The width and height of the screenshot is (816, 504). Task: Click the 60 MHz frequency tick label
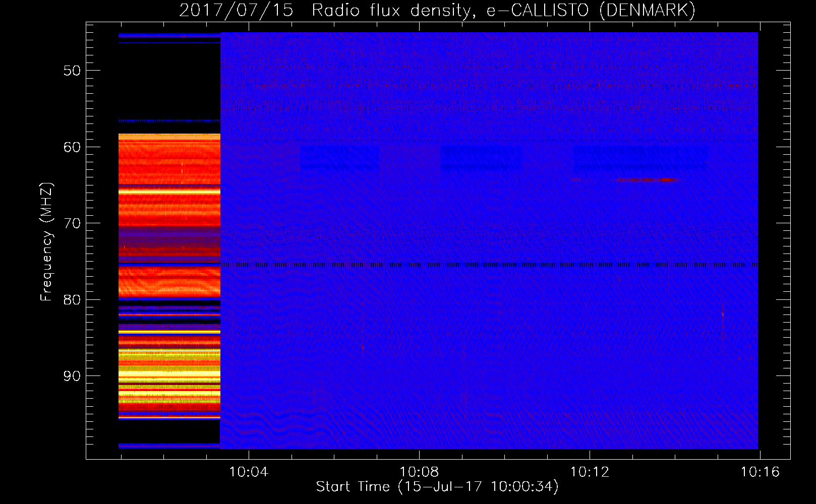pyautogui.click(x=72, y=147)
